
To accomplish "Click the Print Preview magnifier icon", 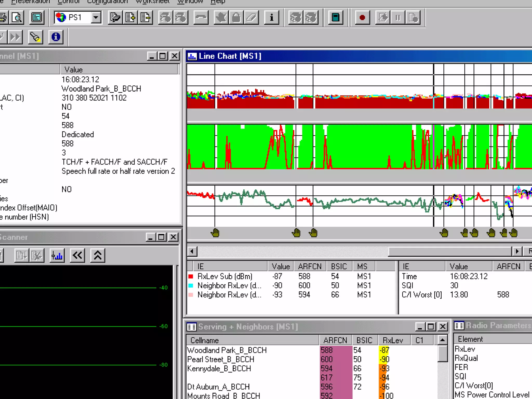I will point(17,18).
